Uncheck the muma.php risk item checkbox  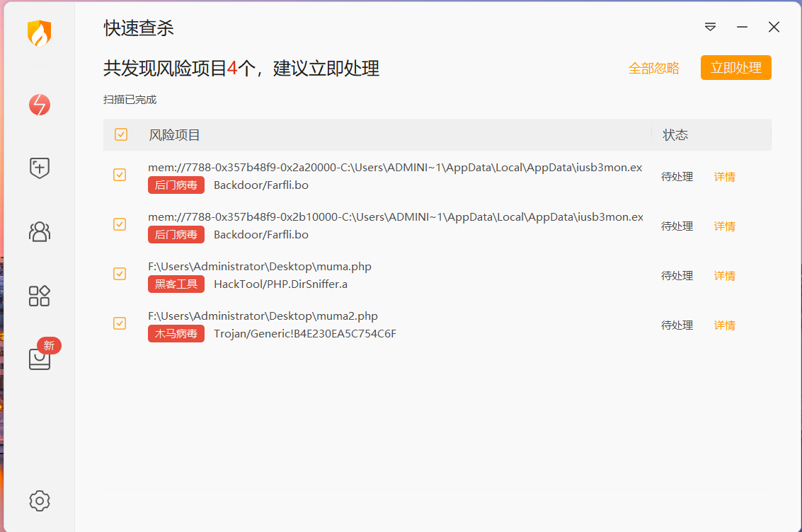[120, 274]
